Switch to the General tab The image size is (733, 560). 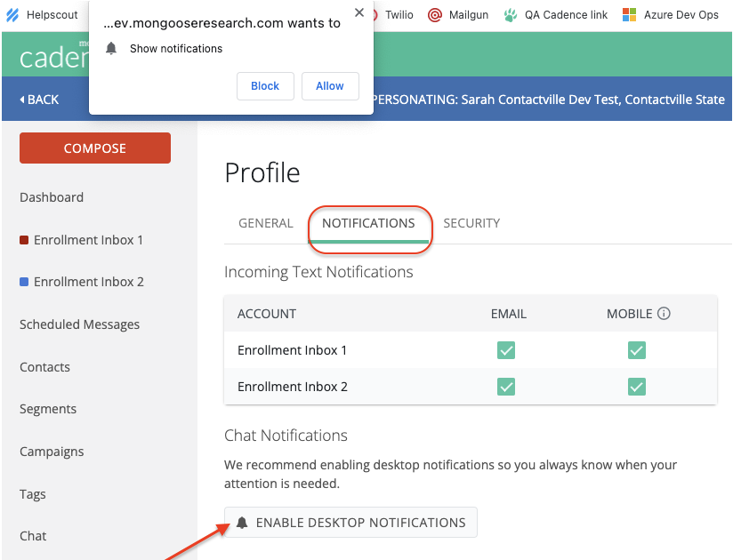click(x=265, y=223)
